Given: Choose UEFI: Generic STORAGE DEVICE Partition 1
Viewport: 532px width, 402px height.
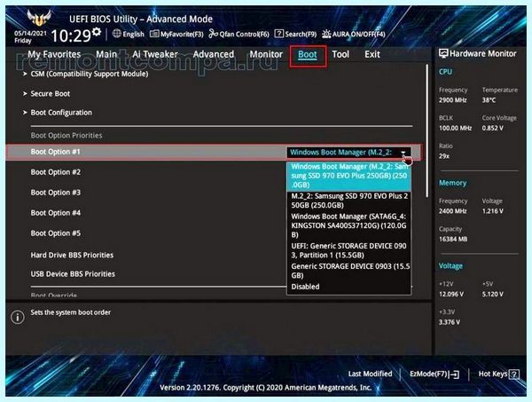Looking at the screenshot, I should point(349,250).
